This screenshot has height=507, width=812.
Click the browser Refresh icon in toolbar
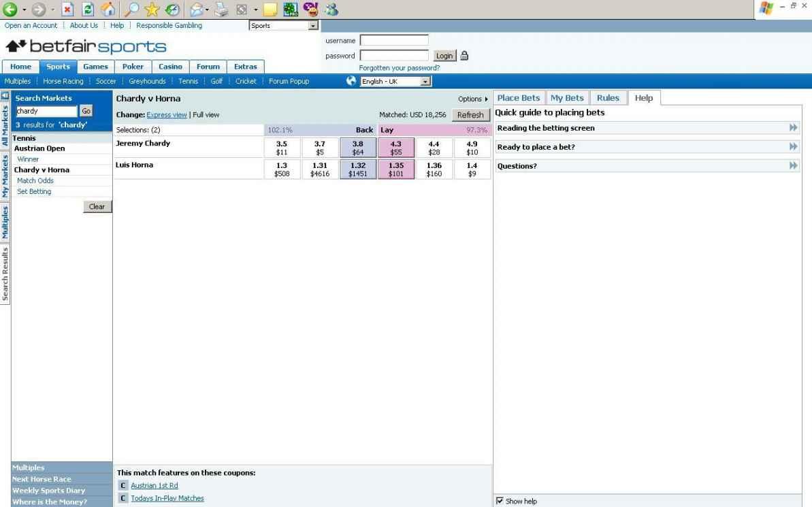(88, 10)
